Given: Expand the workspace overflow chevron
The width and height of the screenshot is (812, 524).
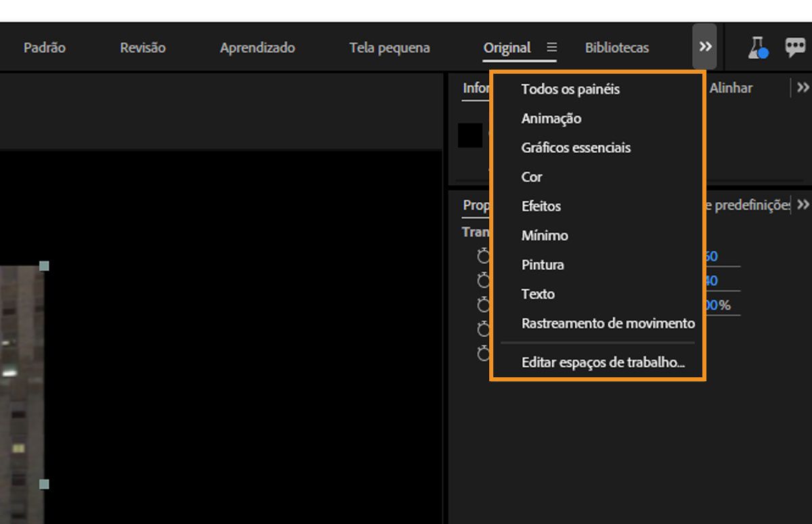Looking at the screenshot, I should coord(705,47).
